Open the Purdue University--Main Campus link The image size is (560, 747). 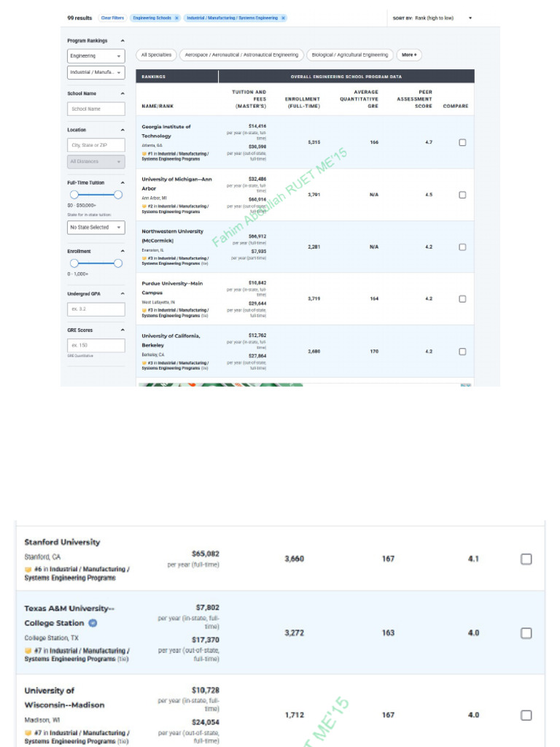[x=172, y=288]
